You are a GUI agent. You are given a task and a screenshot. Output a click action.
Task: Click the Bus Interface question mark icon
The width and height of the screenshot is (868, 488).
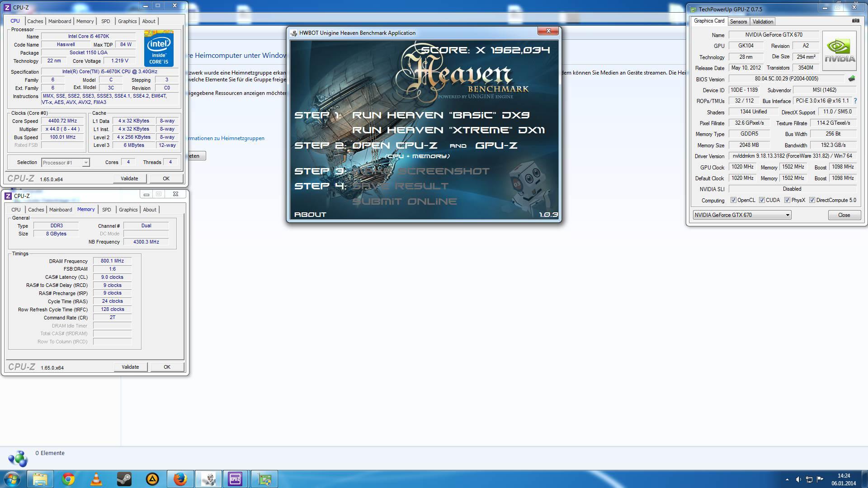click(855, 101)
